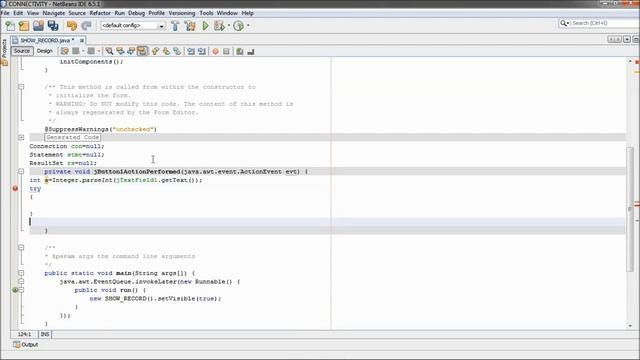Open the Source menu
This screenshot has height=360, width=640.
[77, 13]
